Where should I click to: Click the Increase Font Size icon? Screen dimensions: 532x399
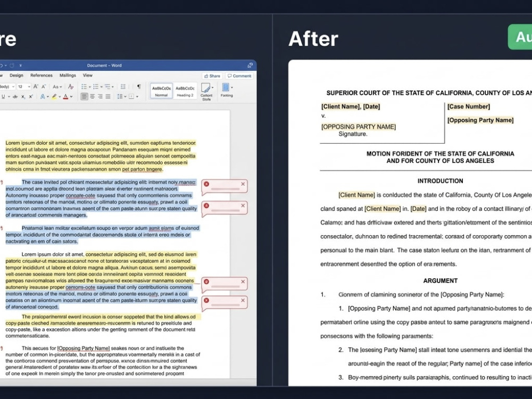pos(36,87)
